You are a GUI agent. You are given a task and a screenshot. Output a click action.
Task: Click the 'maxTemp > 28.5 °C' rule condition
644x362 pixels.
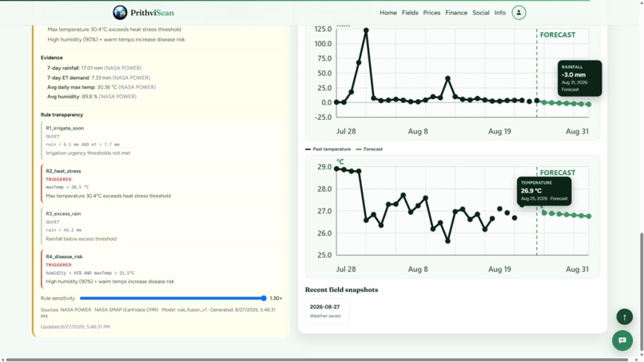click(67, 187)
